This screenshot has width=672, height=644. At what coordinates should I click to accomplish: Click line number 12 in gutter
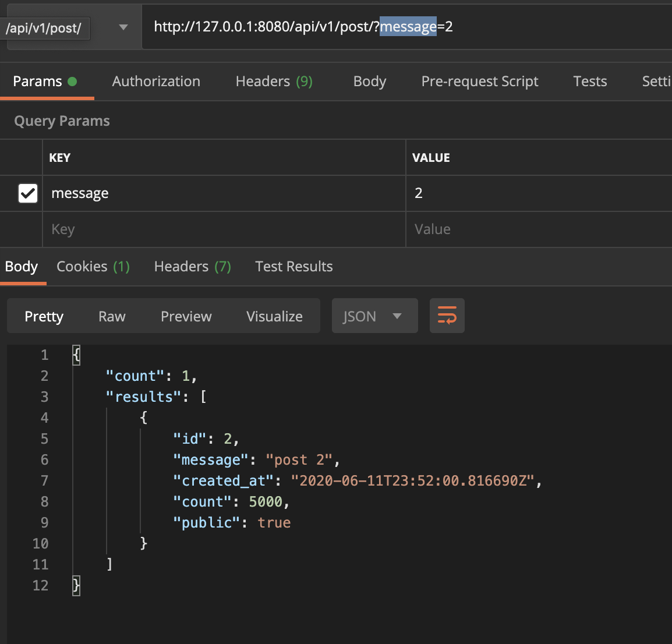click(x=40, y=585)
